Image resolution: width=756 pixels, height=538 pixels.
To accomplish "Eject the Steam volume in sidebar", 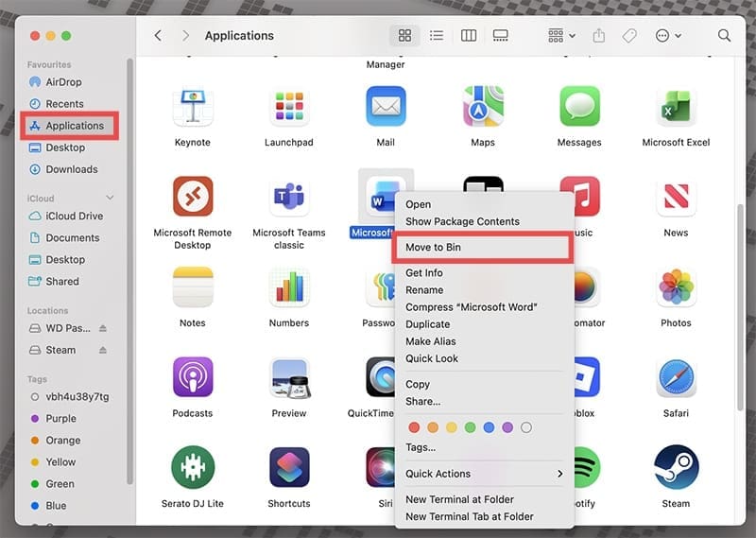I will (x=103, y=350).
